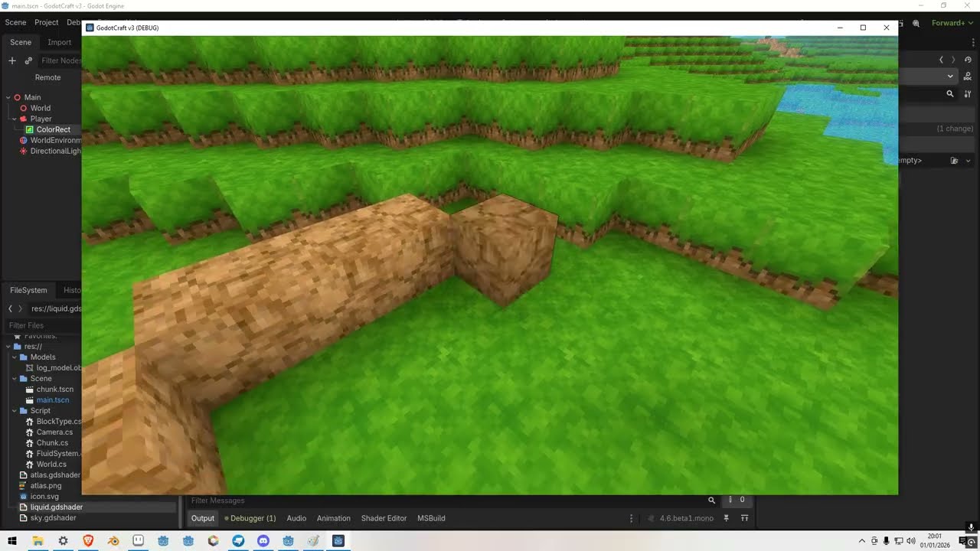Select the ColorRect node
The width and height of the screenshot is (980, 551).
pos(53,129)
